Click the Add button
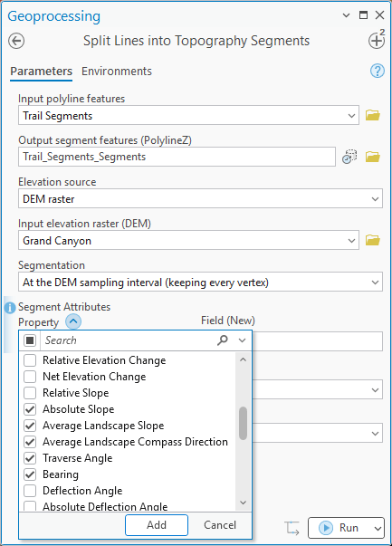392x546 pixels. click(157, 525)
